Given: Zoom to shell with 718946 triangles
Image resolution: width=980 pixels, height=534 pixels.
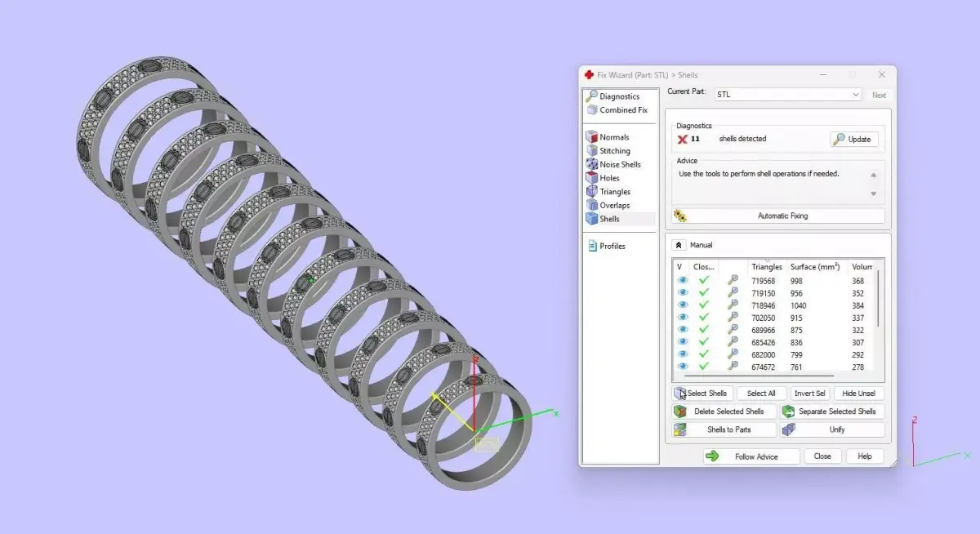Looking at the screenshot, I should tap(733, 305).
